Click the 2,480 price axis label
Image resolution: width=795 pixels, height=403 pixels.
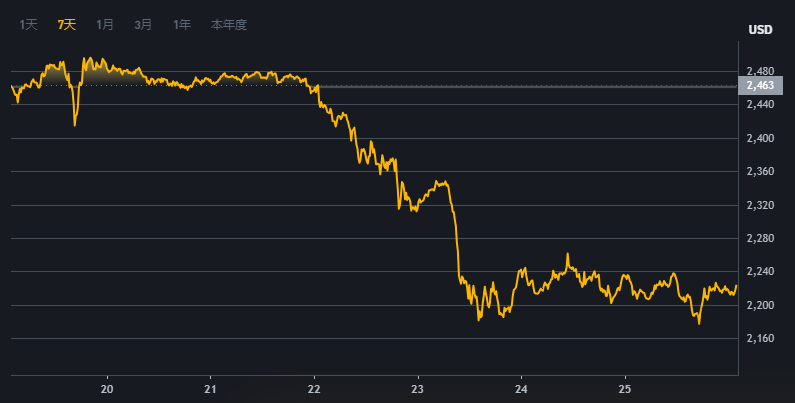click(760, 71)
